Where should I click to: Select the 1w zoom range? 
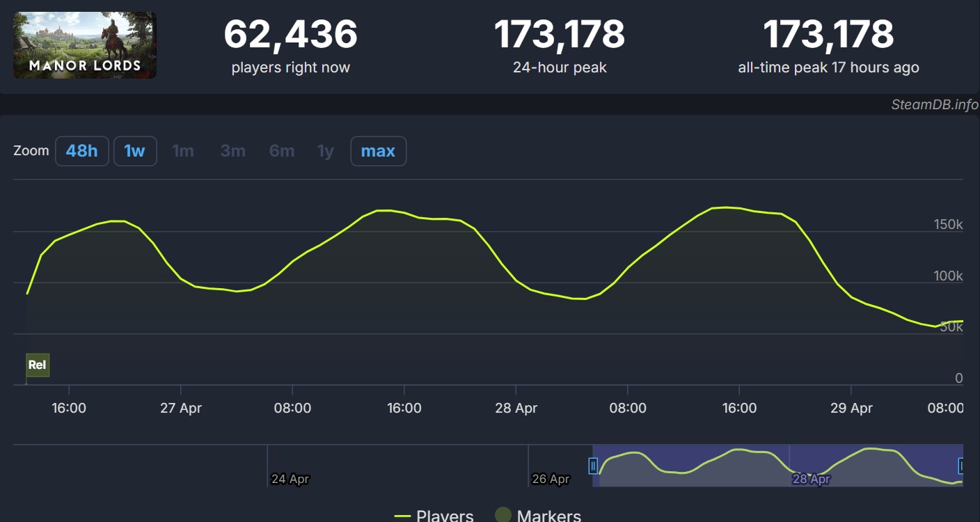(x=135, y=151)
